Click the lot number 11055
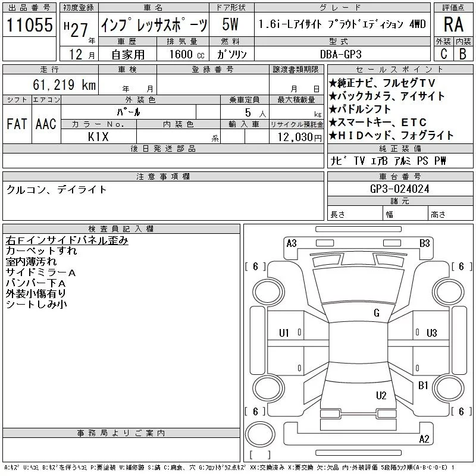 pyautogui.click(x=29, y=25)
